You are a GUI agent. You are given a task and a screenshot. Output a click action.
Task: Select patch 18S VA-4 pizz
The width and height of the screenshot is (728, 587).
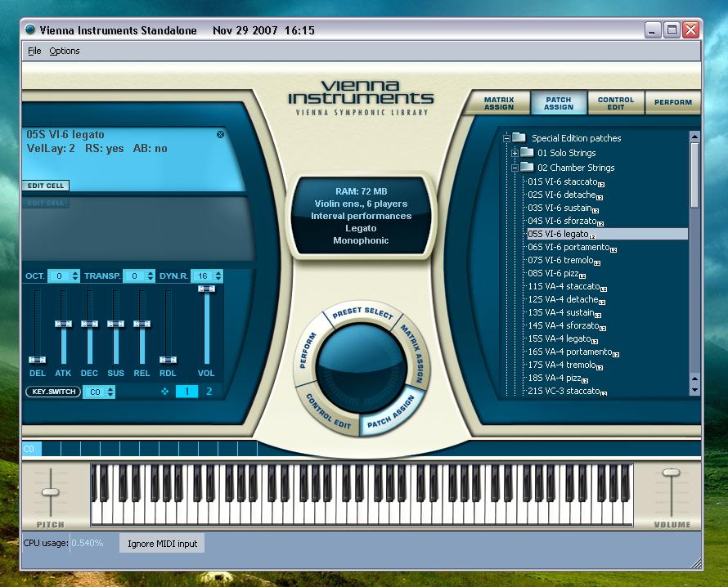click(x=558, y=378)
